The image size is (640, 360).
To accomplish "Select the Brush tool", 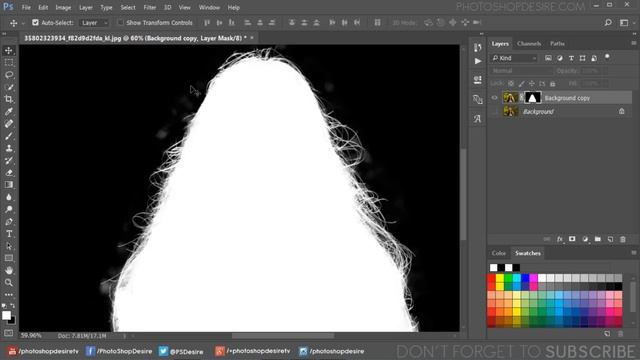I will [9, 136].
